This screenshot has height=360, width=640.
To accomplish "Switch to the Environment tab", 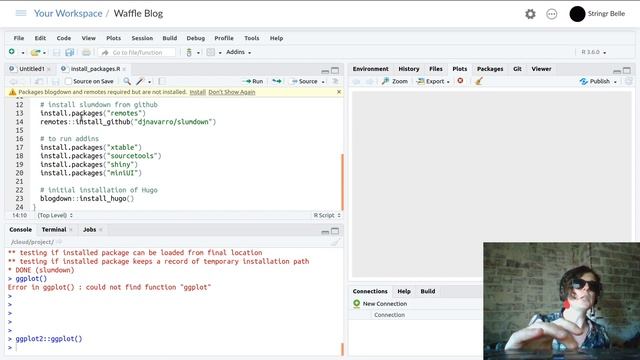I will [371, 69].
